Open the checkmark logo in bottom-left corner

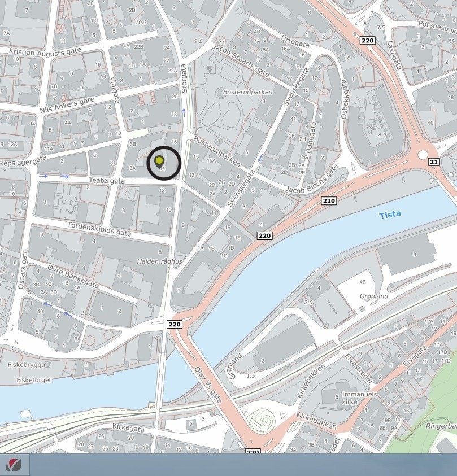(x=14, y=465)
